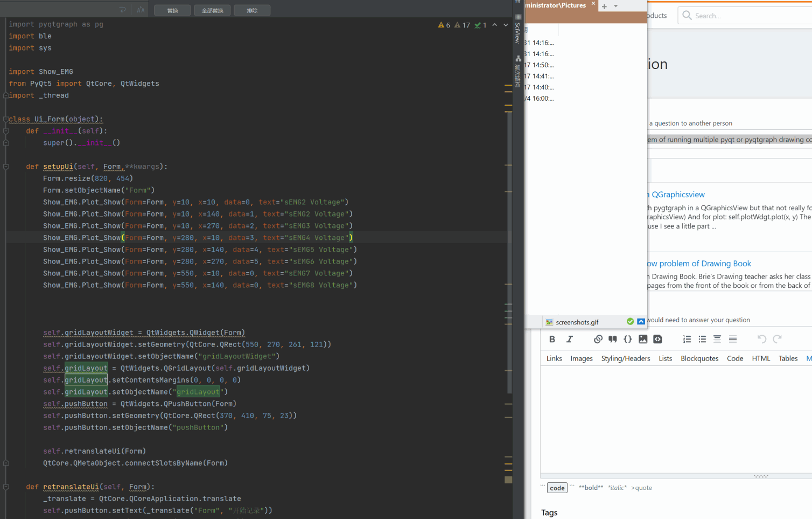Viewport: 812px width, 519px height.
Task: Open the tab list dropdown arrow in Pictures window
Action: click(616, 6)
